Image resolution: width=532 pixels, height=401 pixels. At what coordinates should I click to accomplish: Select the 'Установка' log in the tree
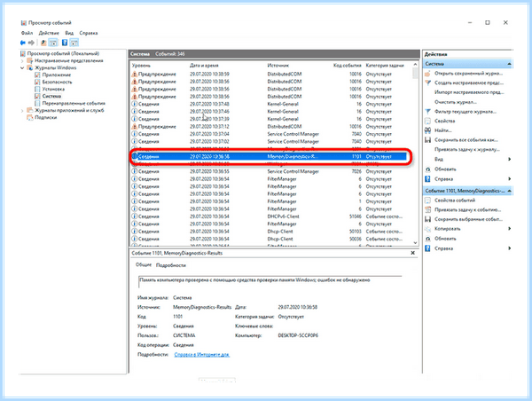[53, 89]
